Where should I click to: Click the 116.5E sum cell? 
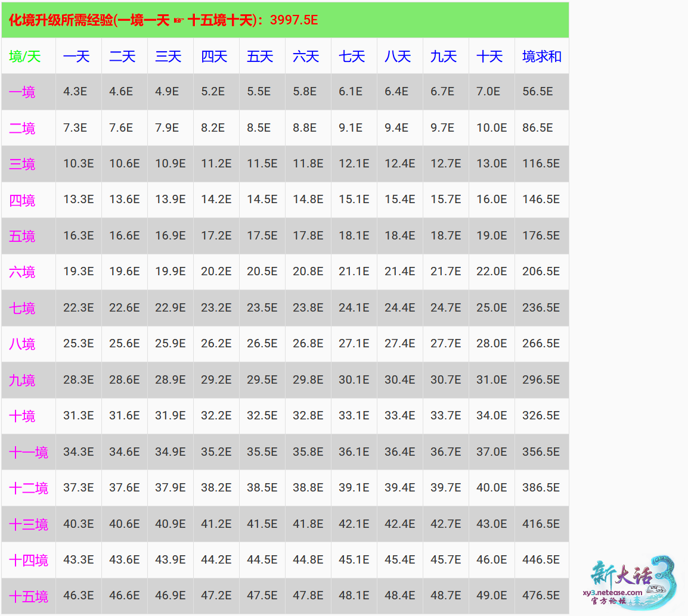click(x=541, y=164)
